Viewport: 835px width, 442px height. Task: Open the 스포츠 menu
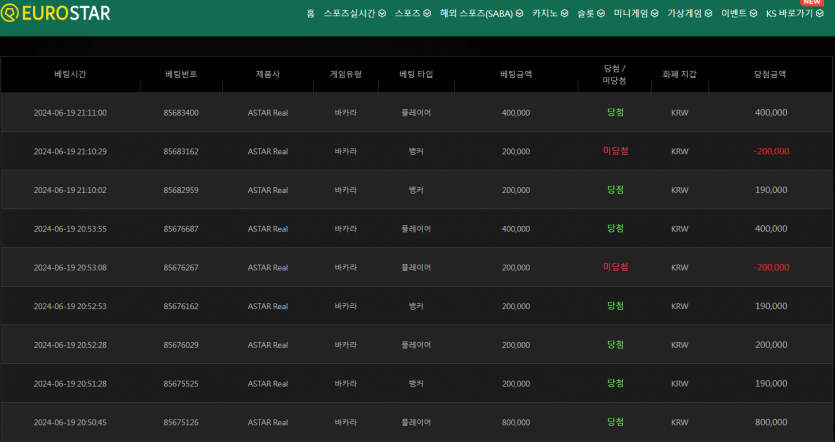tap(407, 13)
